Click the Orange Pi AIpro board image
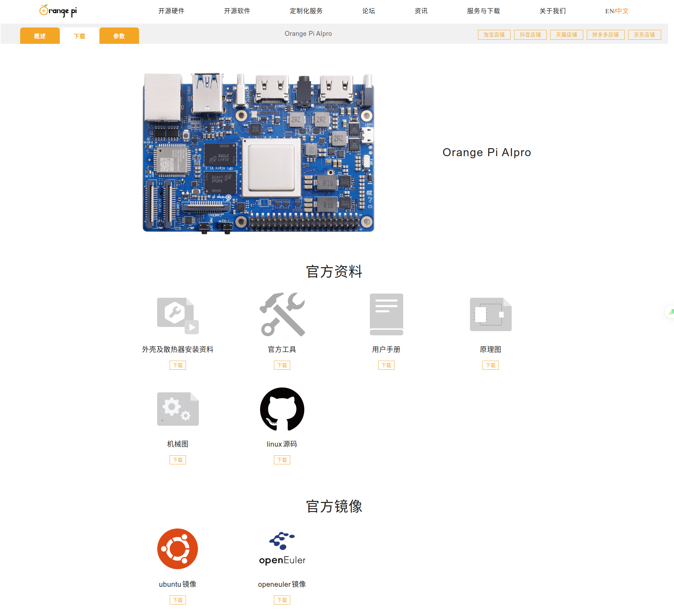The image size is (674, 616). click(258, 152)
